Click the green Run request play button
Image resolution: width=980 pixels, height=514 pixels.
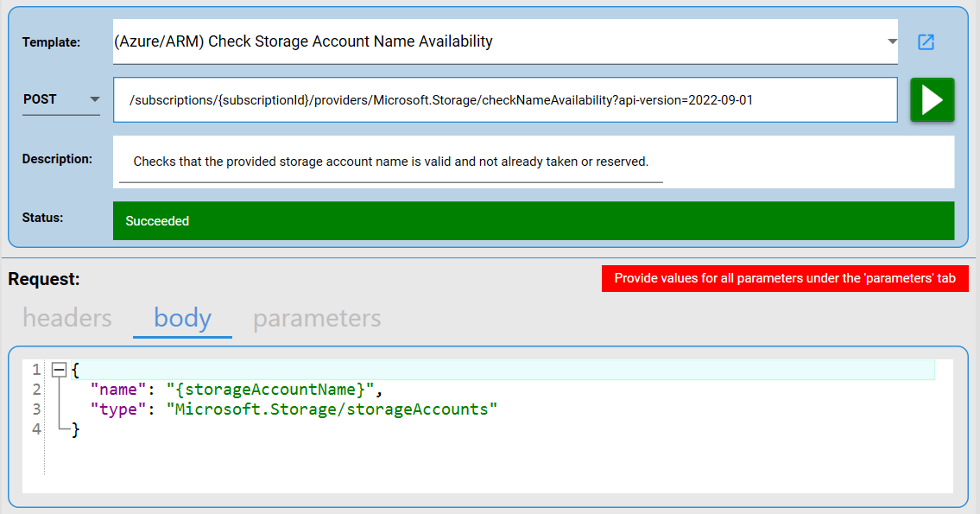coord(932,100)
